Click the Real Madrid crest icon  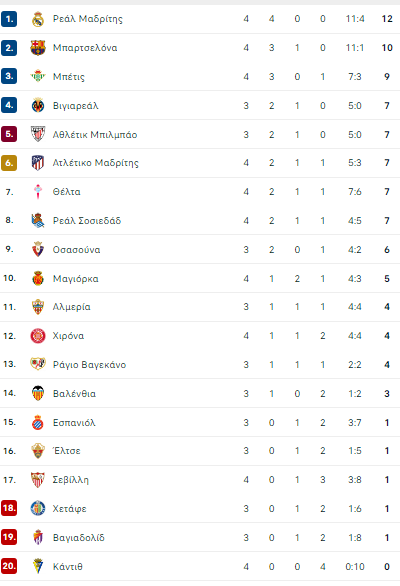(x=38, y=19)
